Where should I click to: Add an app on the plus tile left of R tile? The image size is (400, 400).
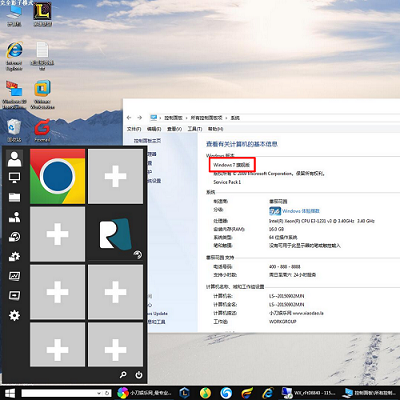(57, 234)
